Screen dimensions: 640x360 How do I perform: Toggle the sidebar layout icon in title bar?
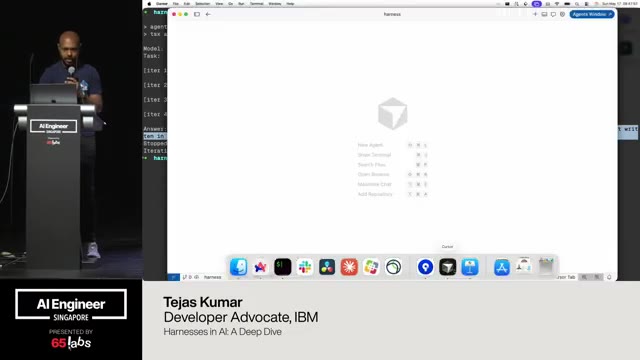point(197,14)
